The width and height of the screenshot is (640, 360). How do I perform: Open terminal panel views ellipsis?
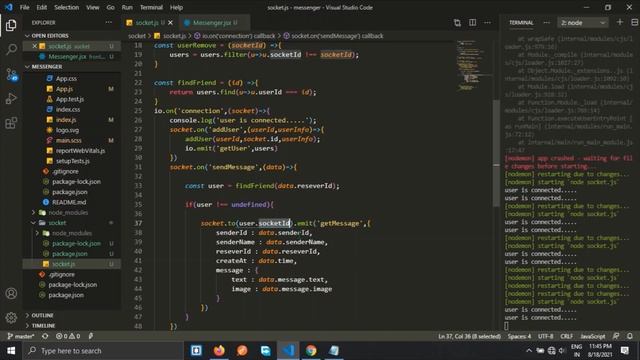[x=547, y=23]
